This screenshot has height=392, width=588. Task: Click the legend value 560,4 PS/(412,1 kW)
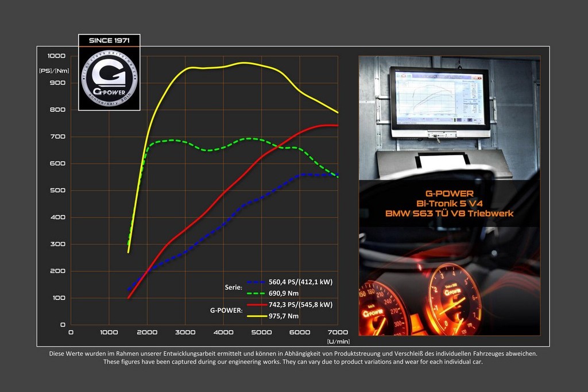click(300, 282)
